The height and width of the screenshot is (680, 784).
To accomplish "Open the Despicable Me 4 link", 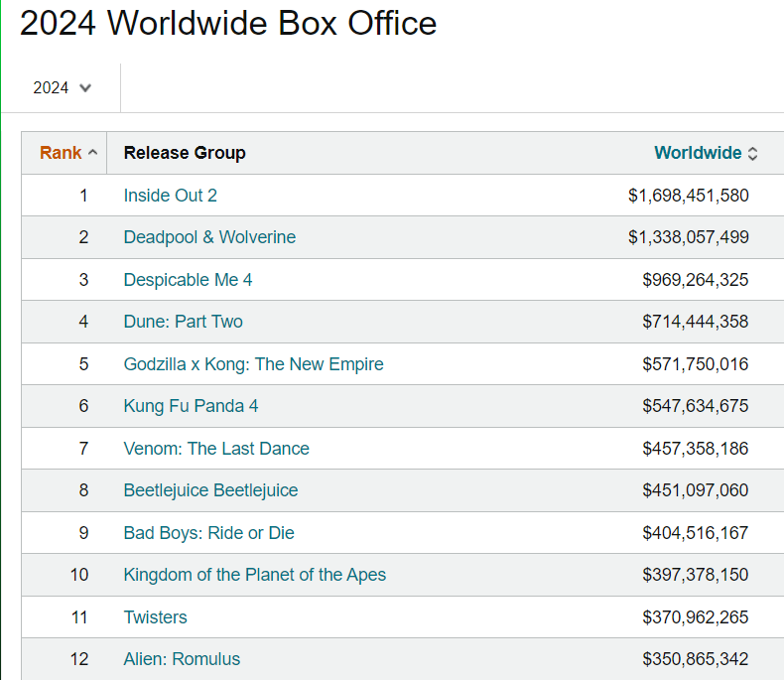I will 188,280.
